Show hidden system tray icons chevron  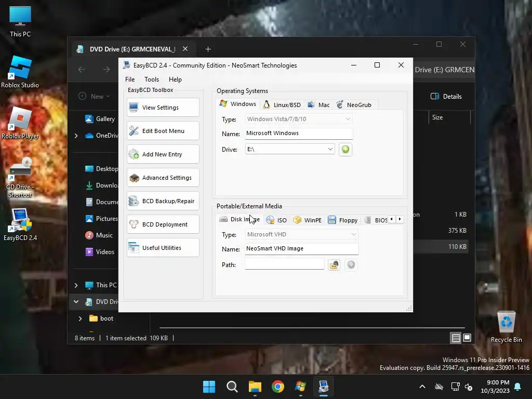(422, 387)
